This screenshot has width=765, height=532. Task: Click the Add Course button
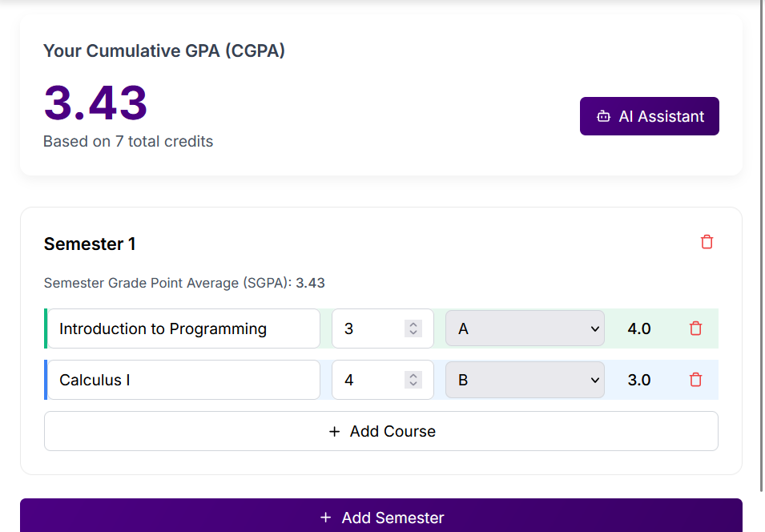[381, 431]
